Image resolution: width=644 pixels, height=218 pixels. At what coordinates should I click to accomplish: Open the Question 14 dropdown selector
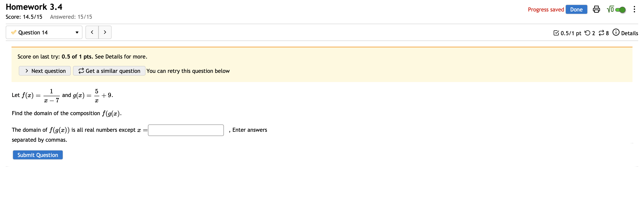[x=44, y=33]
